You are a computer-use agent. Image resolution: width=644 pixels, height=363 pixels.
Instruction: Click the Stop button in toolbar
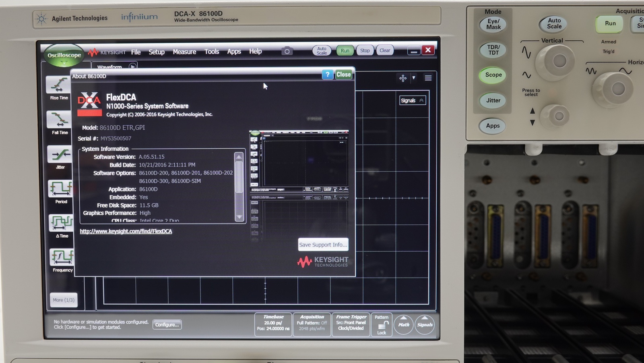pyautogui.click(x=365, y=50)
